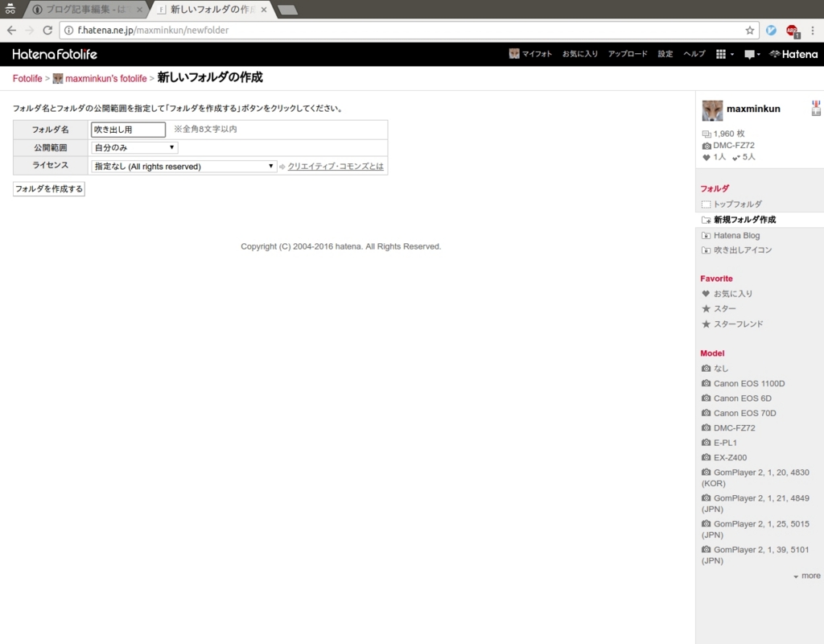
Task: Click the site info icon in address bar
Action: pos(68,31)
